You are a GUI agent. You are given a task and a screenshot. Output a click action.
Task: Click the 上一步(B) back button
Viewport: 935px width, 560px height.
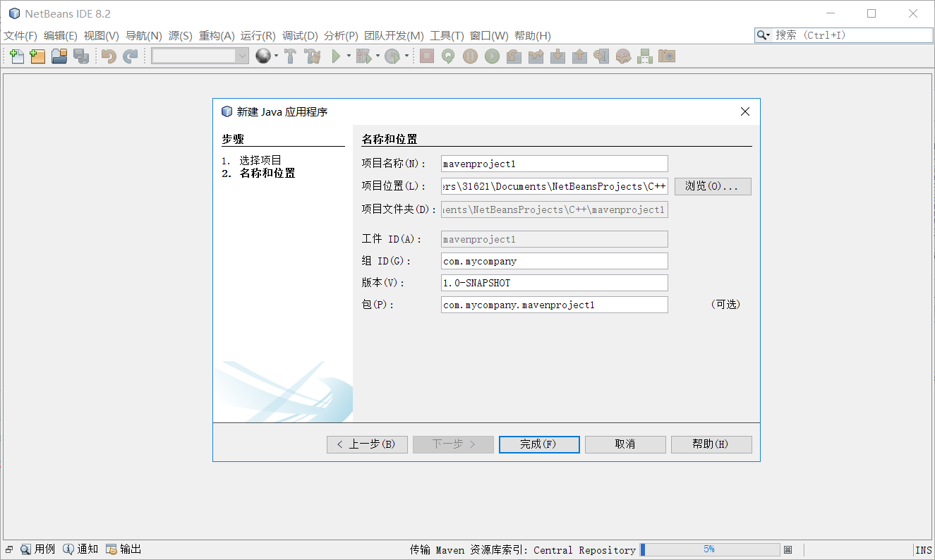367,444
